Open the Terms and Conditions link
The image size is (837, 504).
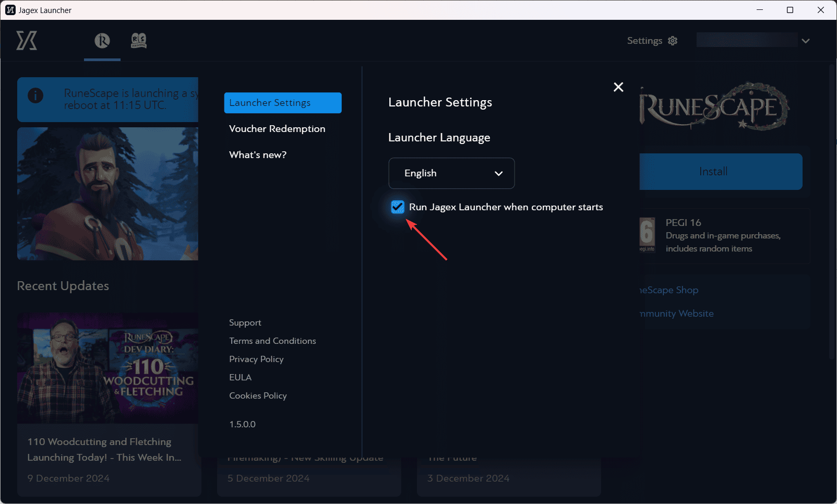272,341
